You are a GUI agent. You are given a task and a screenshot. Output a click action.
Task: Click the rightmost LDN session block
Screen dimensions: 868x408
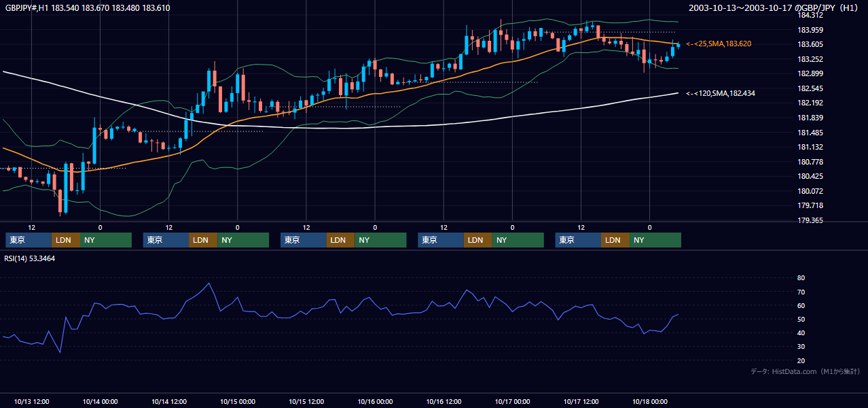click(615, 240)
